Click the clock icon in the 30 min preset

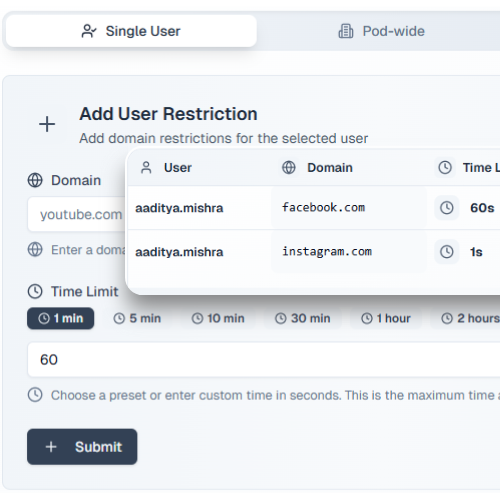coord(281,318)
